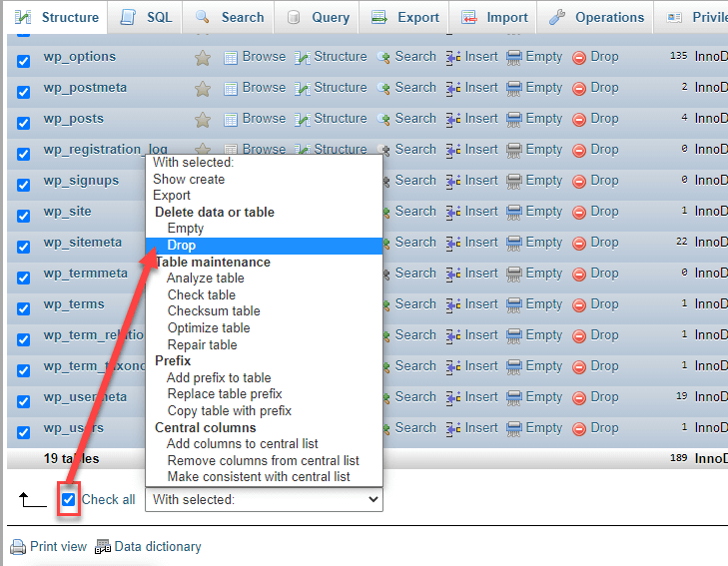Click the star favorite icon for wp_options
This screenshot has height=566, width=728.
203,58
